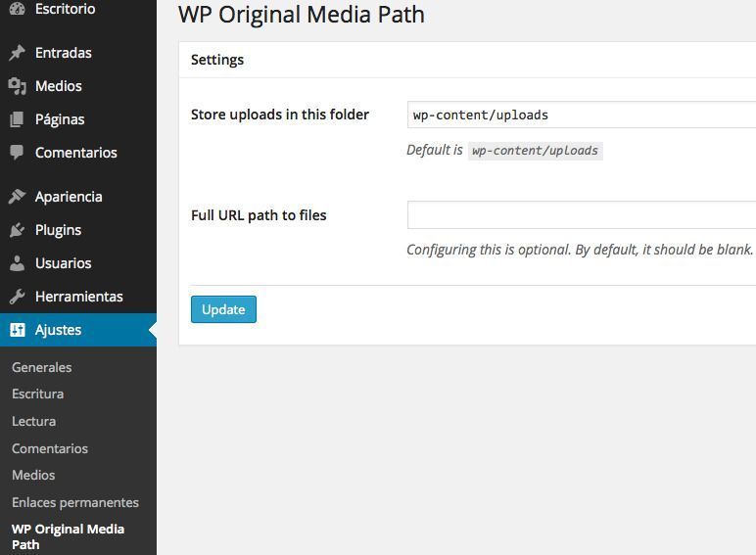Open Comentarios submenu under Ajustes
Image resolution: width=756 pixels, height=555 pixels.
(x=50, y=448)
